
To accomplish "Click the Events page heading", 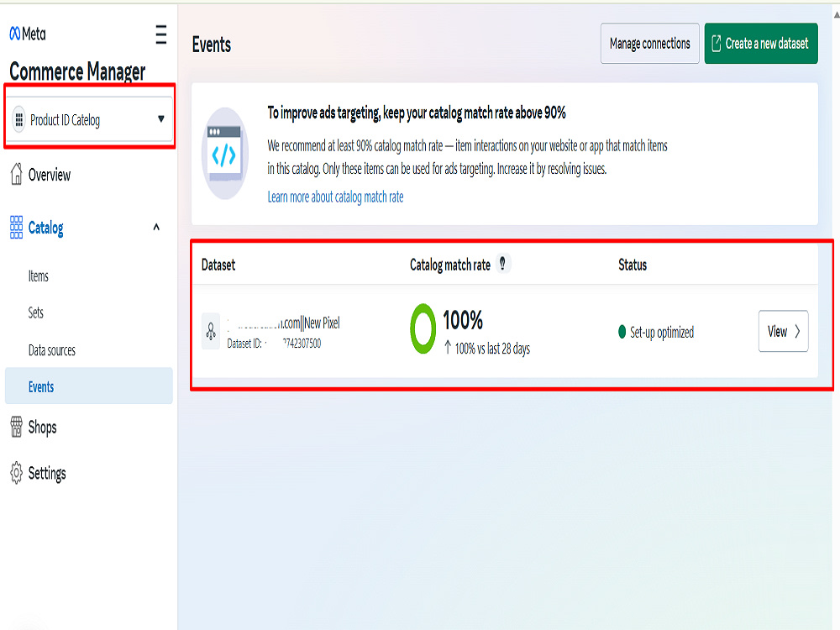I will [x=212, y=45].
